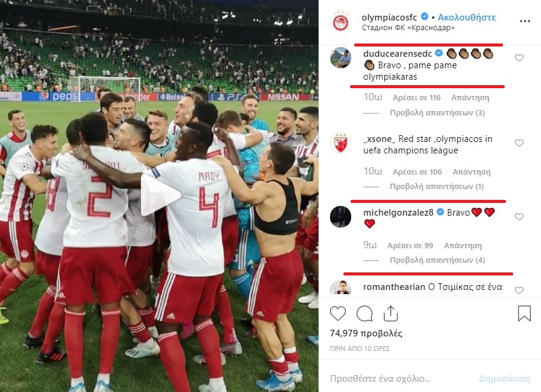541x392 pixels.
Task: Like the michelgonzalez8 comment heart
Action: [x=519, y=216]
